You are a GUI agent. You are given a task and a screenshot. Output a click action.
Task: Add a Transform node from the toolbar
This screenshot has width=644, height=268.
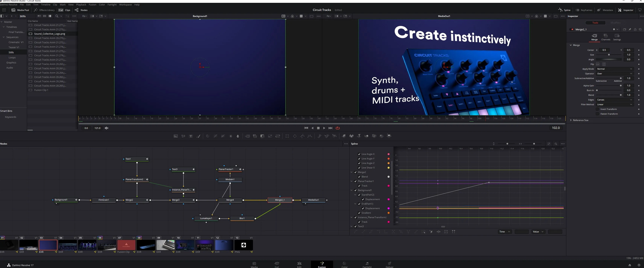pyautogui.click(x=277, y=136)
